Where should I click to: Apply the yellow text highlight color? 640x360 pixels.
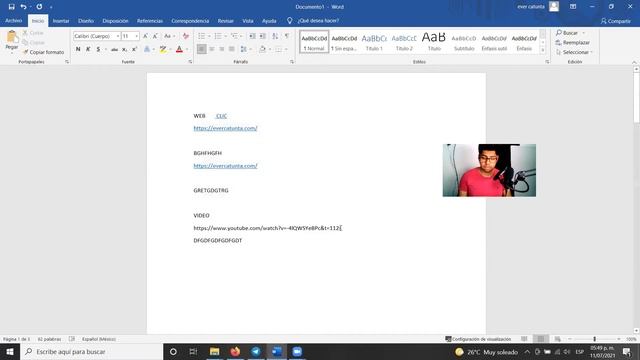pyautogui.click(x=163, y=49)
